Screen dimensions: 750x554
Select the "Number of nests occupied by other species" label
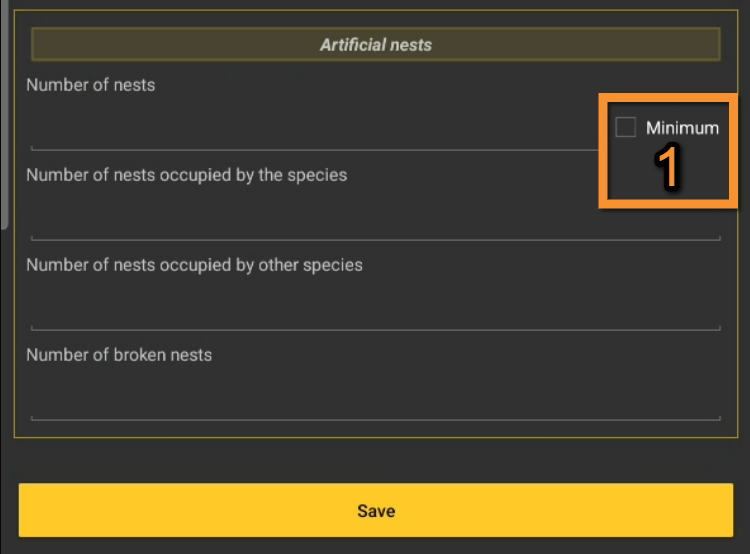coord(194,265)
